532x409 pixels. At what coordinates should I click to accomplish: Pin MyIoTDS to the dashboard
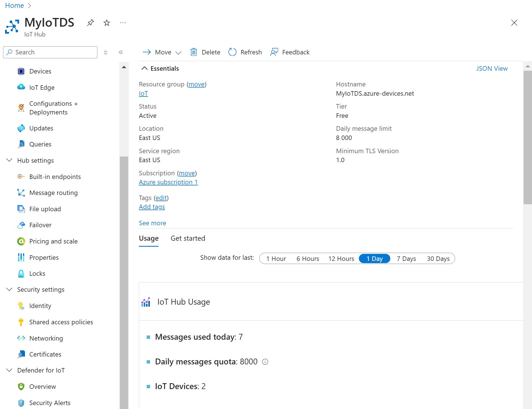pos(90,22)
